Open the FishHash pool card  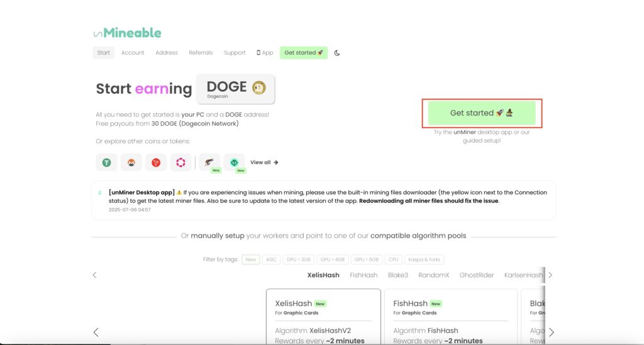pos(450,317)
